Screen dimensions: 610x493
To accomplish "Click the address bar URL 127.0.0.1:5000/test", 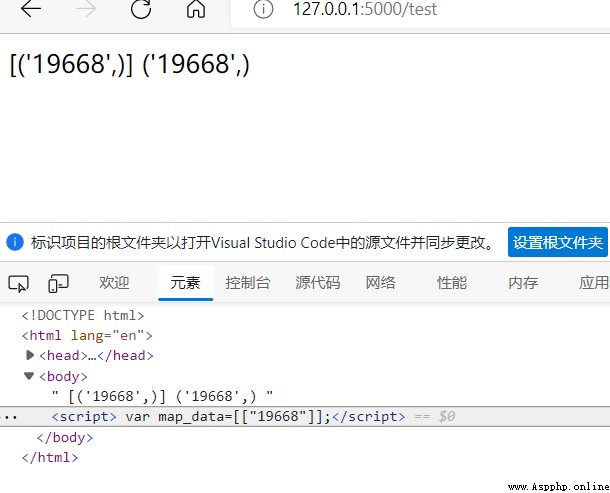I will coord(365,9).
